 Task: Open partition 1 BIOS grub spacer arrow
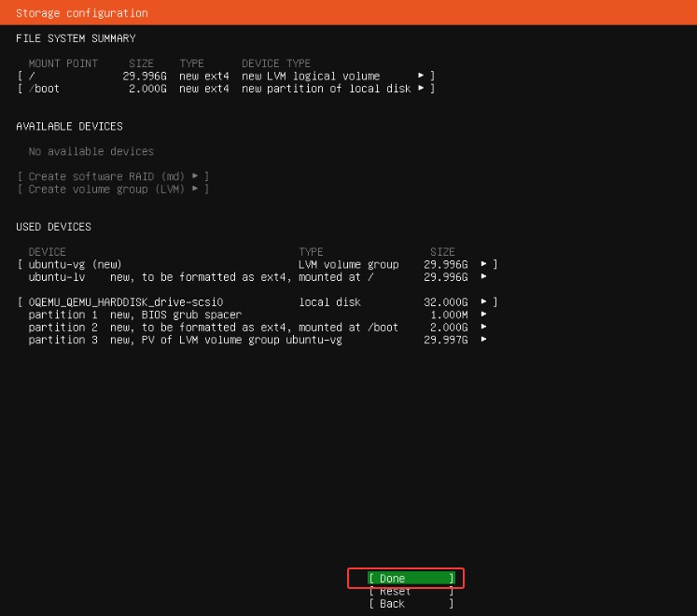(x=483, y=315)
